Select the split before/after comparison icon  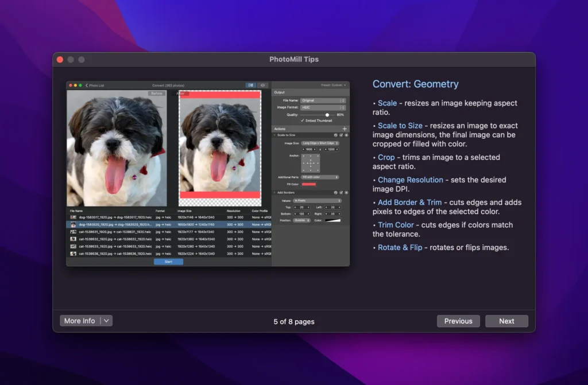251,85
